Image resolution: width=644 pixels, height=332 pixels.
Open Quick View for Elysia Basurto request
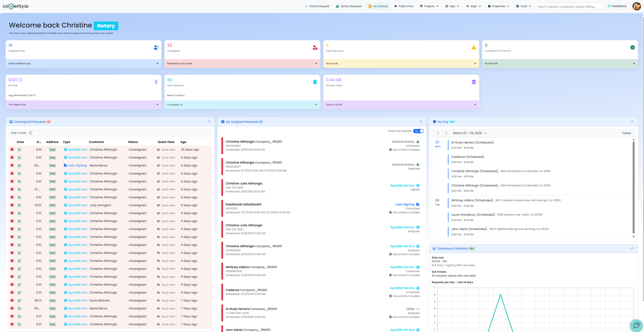166,301
